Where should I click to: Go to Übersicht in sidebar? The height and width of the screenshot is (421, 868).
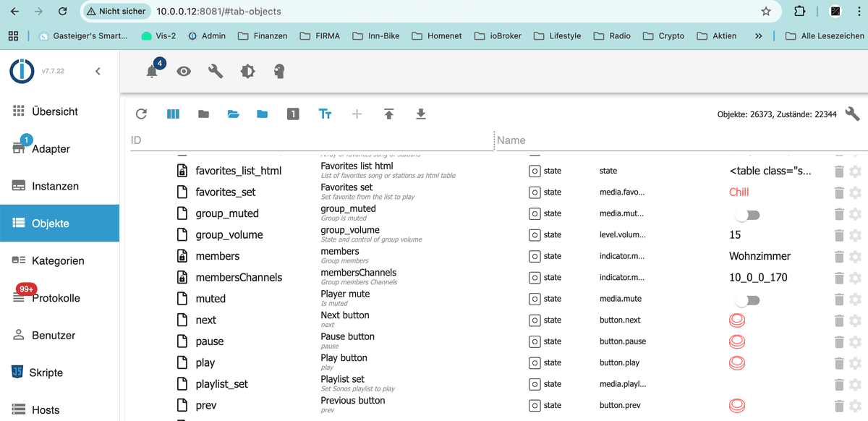click(59, 111)
